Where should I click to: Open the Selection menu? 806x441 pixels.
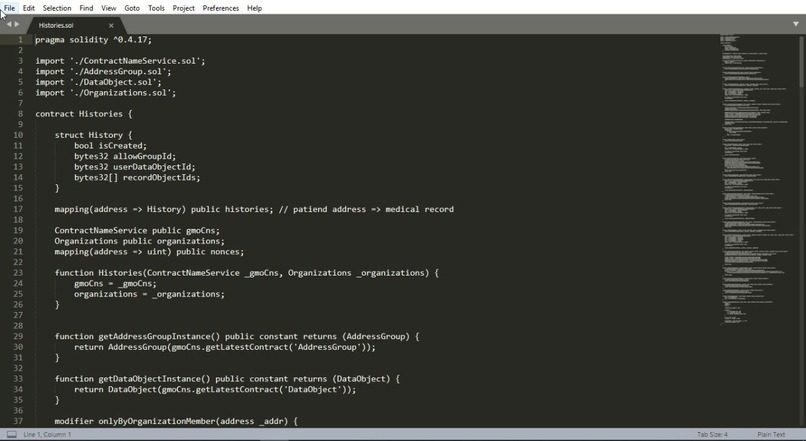point(57,8)
